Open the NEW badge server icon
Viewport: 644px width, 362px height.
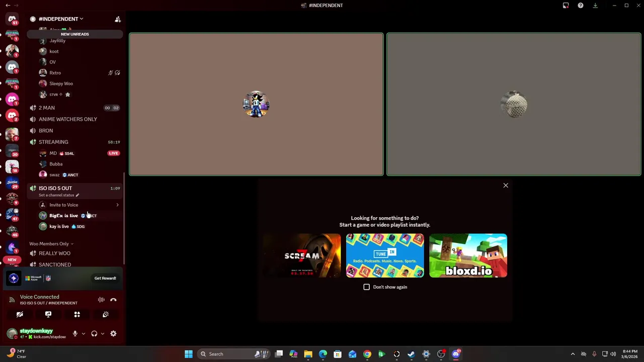point(12,259)
